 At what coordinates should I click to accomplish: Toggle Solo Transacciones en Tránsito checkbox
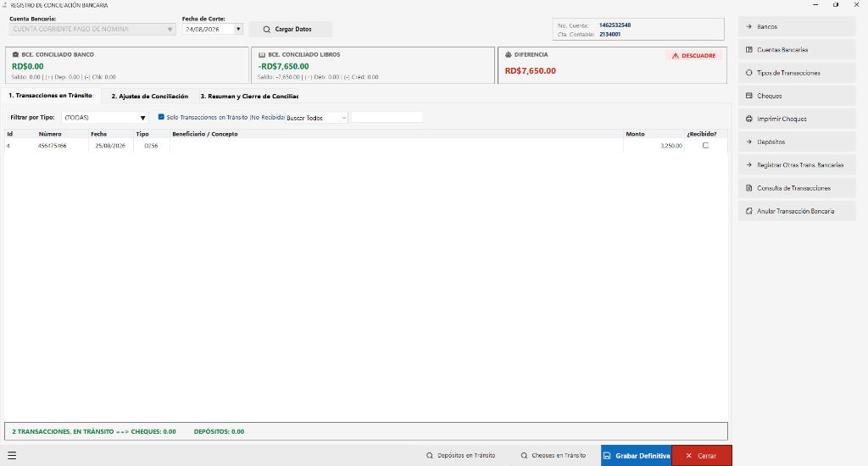point(161,117)
